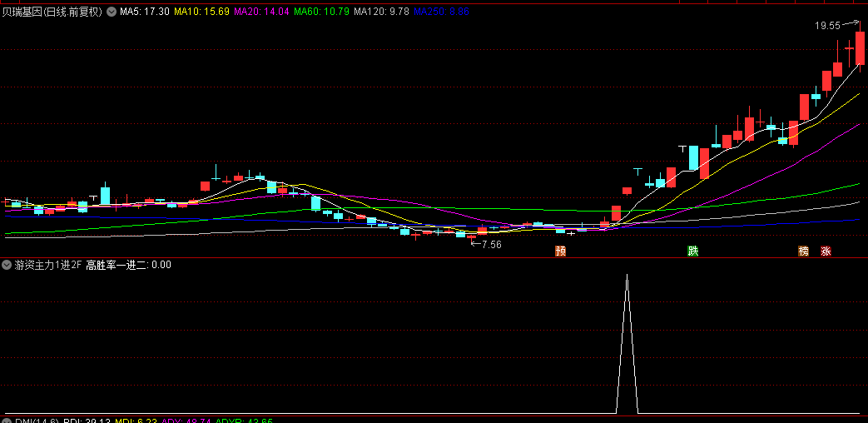This screenshot has height=423, width=868.
Task: Open the dropdown chevron beside 贝瑞基因 title
Action: 111,12
